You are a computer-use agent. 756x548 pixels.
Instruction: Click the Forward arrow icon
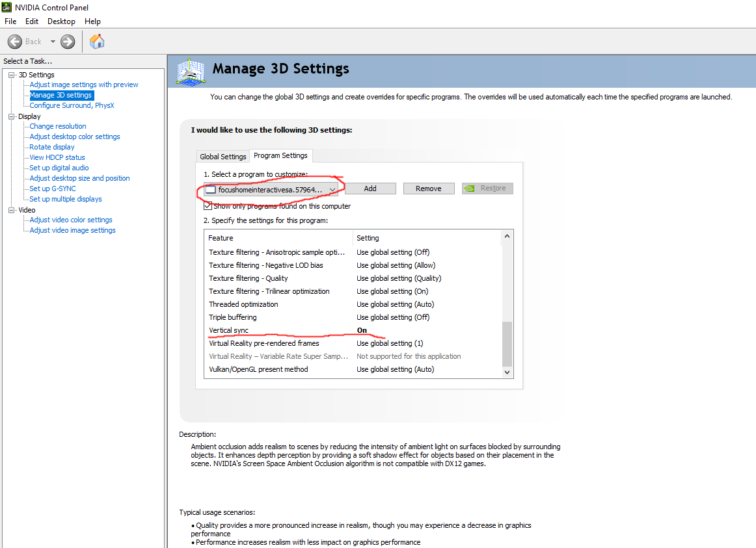pos(68,42)
